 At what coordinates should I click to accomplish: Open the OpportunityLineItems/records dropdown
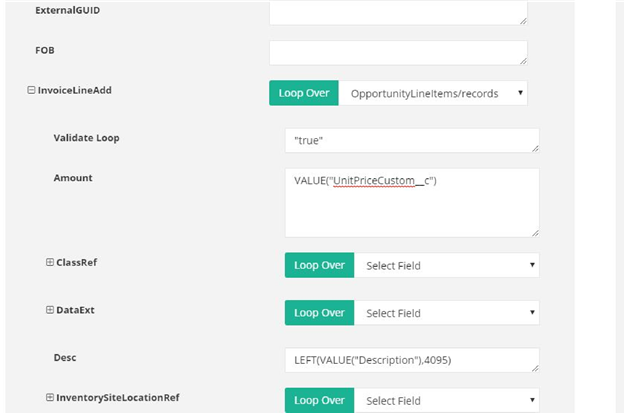tap(433, 93)
